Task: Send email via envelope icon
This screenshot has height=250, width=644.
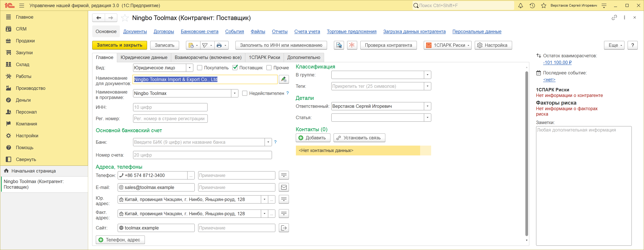Action: pyautogui.click(x=284, y=187)
